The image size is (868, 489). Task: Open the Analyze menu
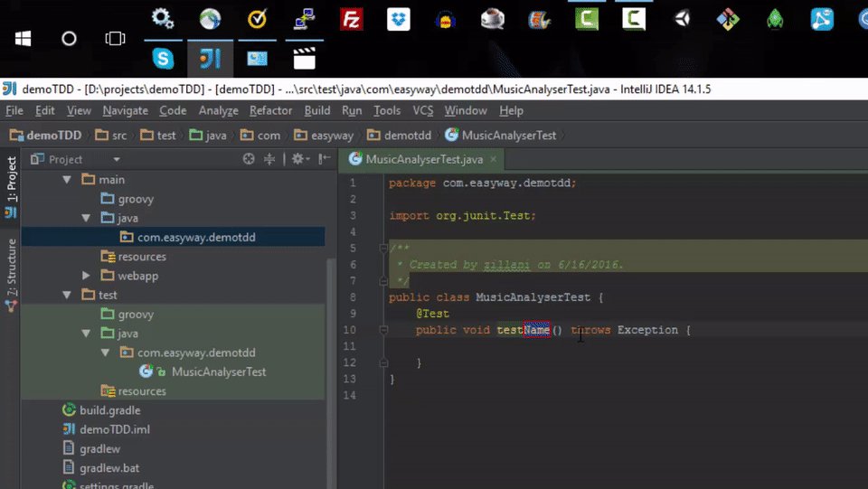[219, 110]
